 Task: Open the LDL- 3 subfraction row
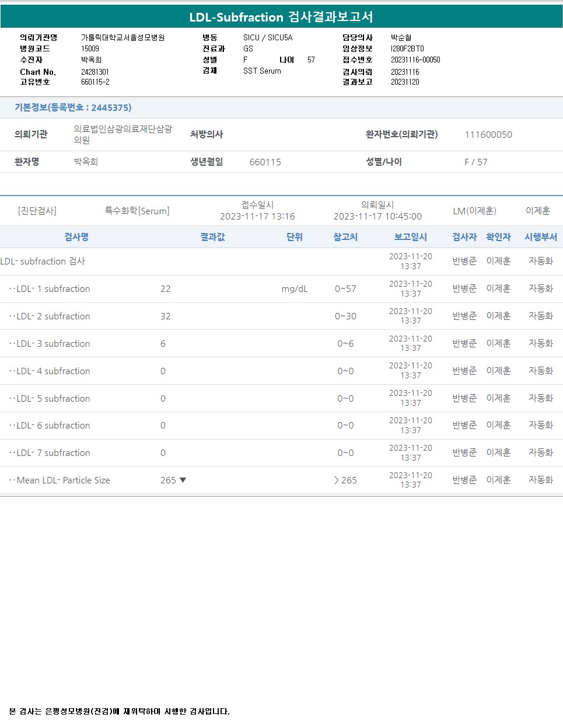[53, 344]
